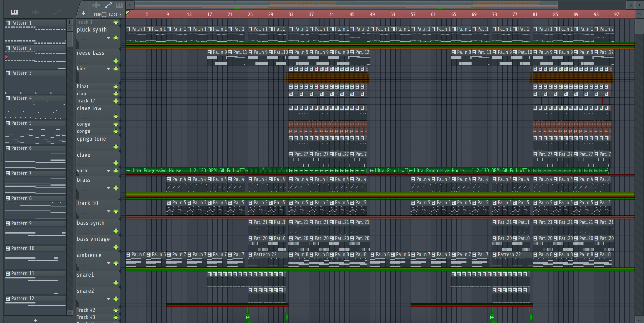This screenshot has width=644, height=323.
Task: Select the clave track name
Action: (83, 155)
